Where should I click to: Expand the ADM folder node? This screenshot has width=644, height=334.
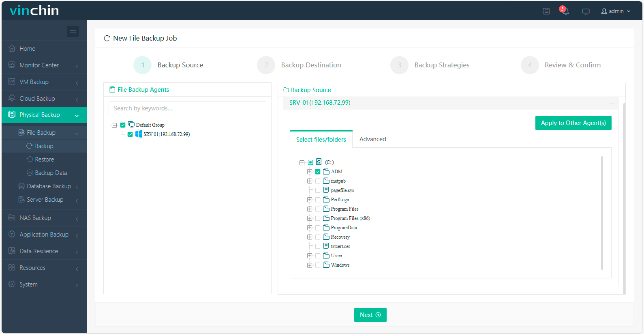tap(310, 172)
